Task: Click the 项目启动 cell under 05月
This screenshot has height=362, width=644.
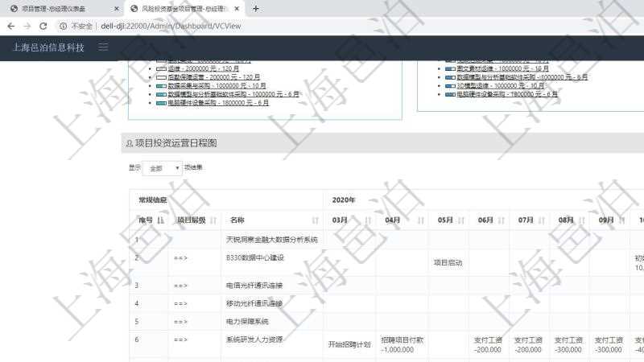Action: click(x=448, y=263)
